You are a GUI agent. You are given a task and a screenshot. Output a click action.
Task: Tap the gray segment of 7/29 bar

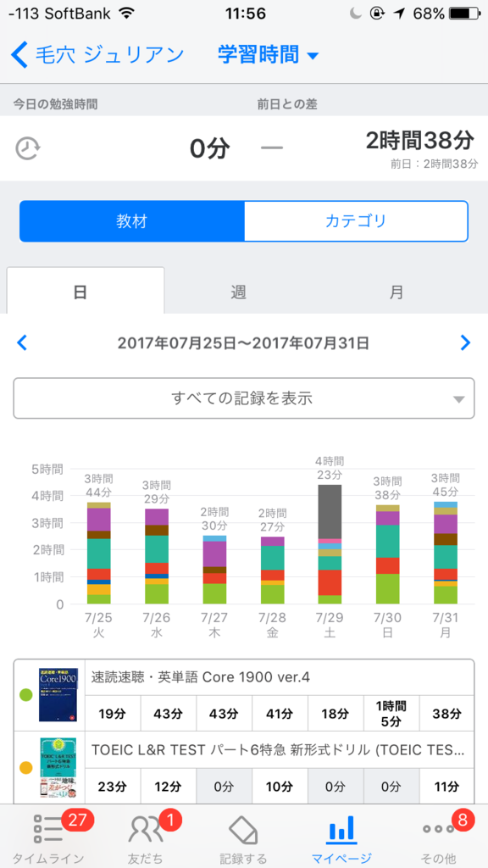[330, 511]
